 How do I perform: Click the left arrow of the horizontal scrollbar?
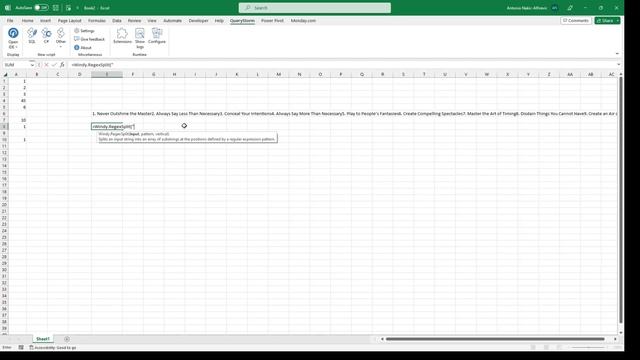pyautogui.click(x=382, y=339)
